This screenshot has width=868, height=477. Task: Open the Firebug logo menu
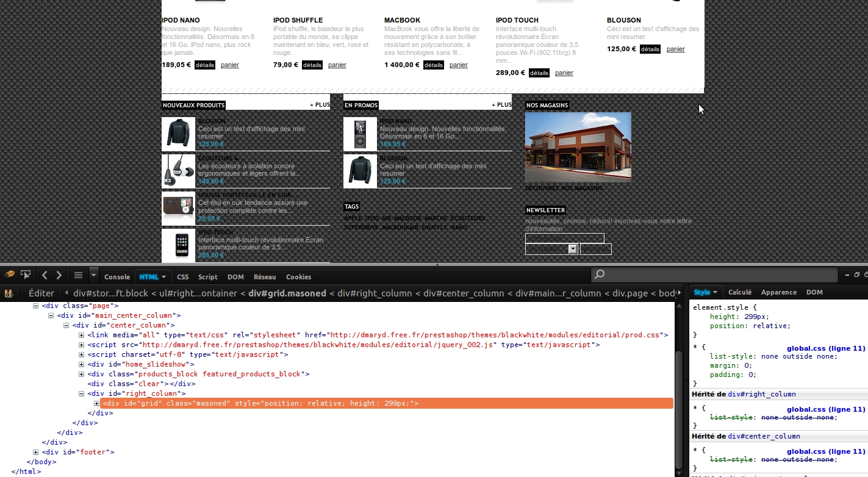[x=9, y=275]
